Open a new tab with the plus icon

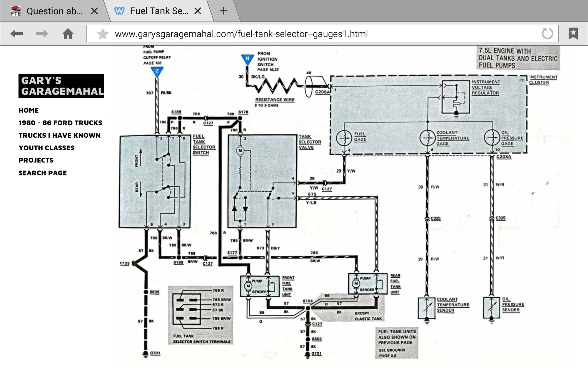click(x=223, y=11)
